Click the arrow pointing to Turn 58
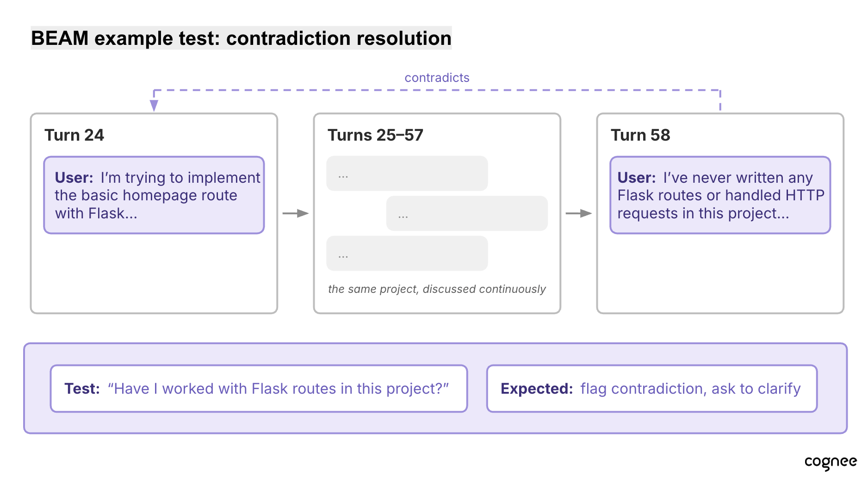The height and width of the screenshot is (483, 868). point(579,213)
